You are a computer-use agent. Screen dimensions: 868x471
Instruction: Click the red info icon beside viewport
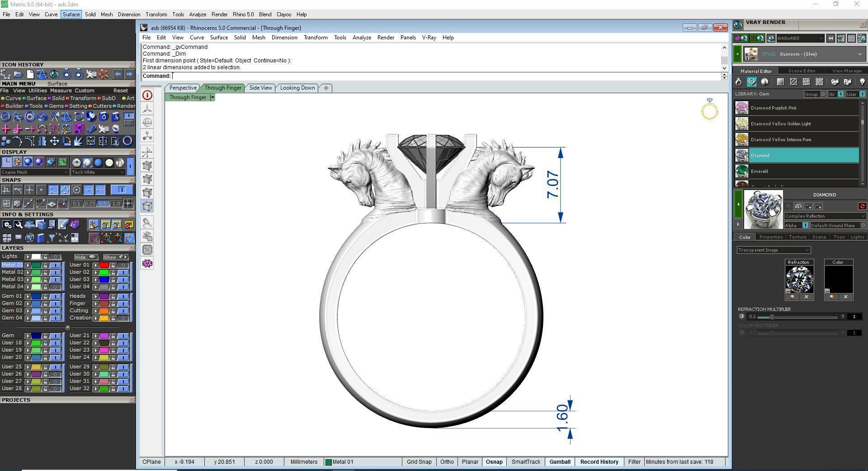coord(147,95)
